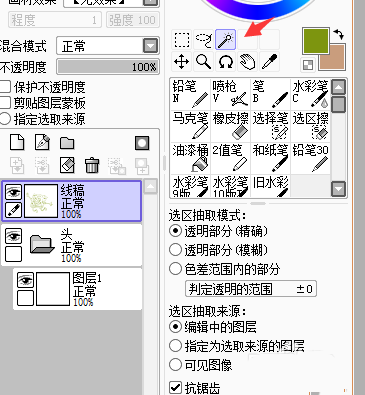The image size is (365, 395).
Task: Choose the 铅笔 pencil brush
Action: 190,94
